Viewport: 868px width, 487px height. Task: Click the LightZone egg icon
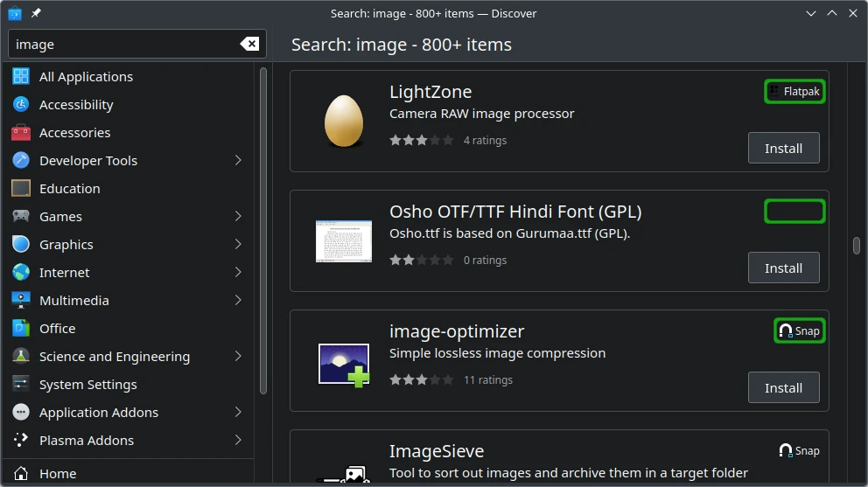344,121
